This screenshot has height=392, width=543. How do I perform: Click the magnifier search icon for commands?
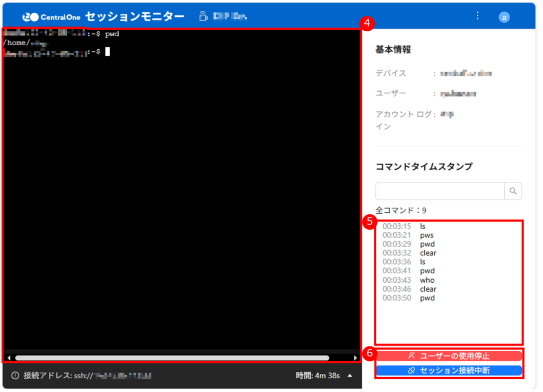(513, 191)
